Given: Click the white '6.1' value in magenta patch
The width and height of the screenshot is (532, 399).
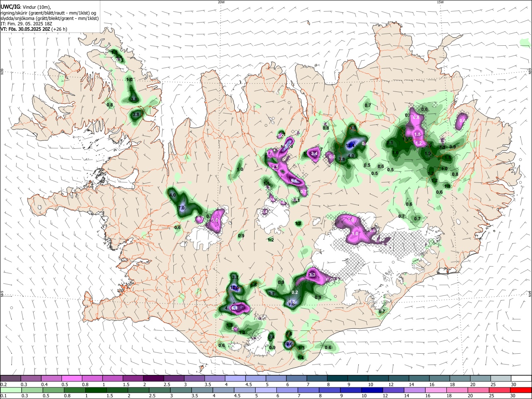Looking at the screenshot, I should (x=234, y=308).
